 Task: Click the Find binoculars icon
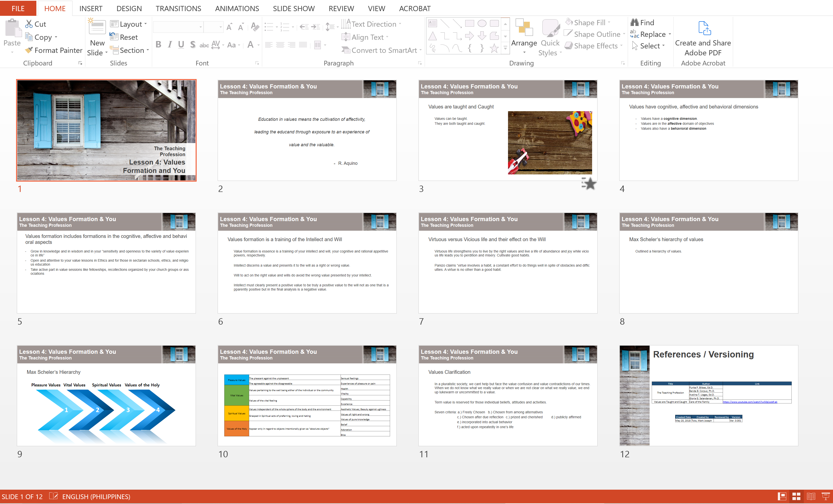(x=634, y=23)
